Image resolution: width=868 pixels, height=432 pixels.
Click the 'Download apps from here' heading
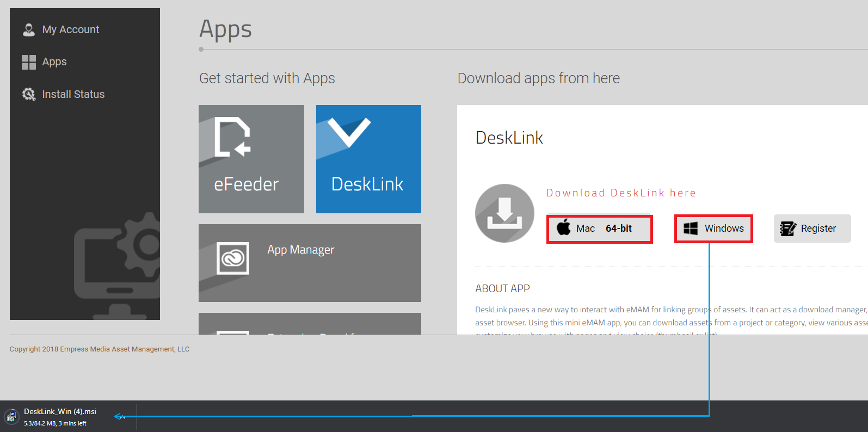coord(538,78)
